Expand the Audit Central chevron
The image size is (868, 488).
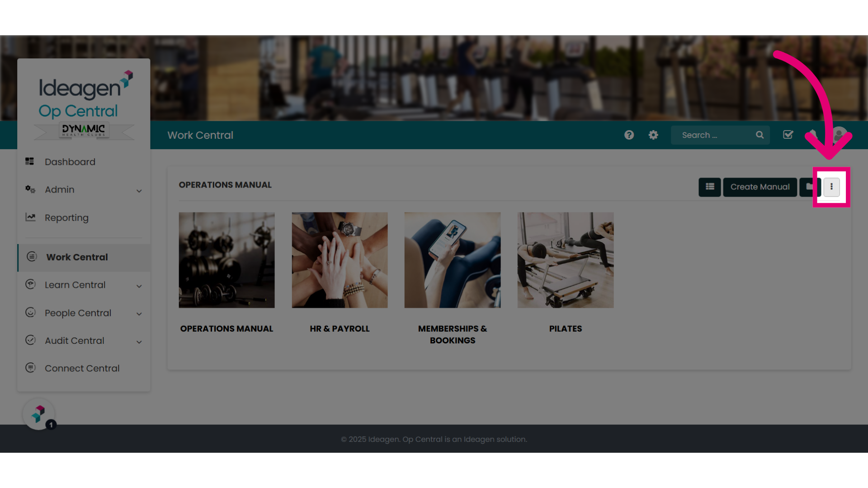pos(139,342)
